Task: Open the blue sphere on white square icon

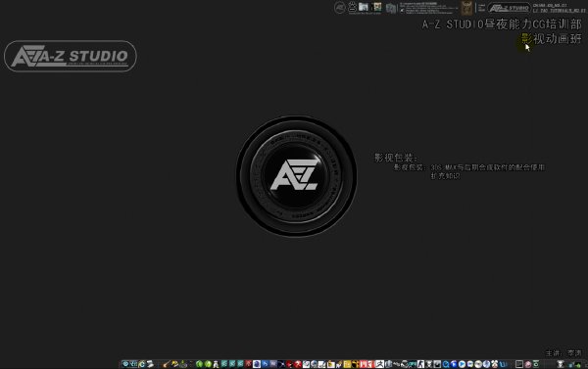Action: click(257, 364)
